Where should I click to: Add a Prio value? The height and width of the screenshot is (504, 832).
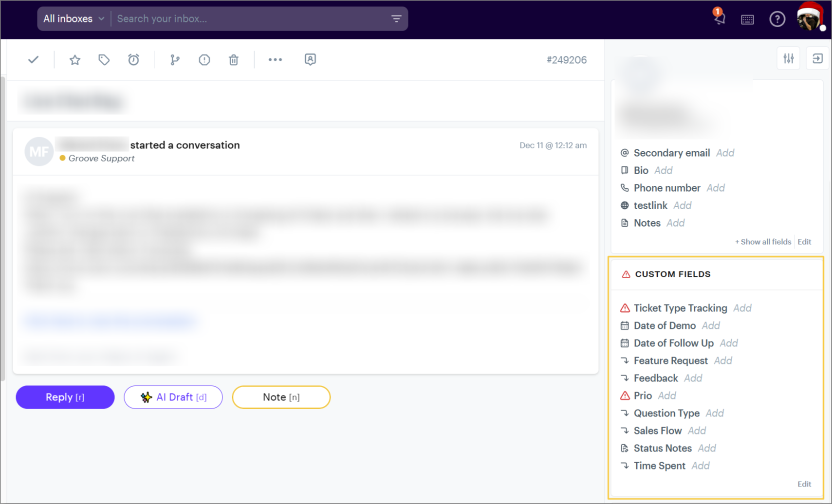[667, 396]
